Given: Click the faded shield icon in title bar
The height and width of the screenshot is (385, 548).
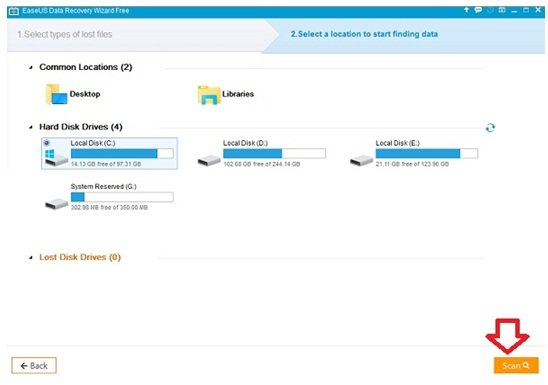Looking at the screenshot, I should tap(490, 10).
